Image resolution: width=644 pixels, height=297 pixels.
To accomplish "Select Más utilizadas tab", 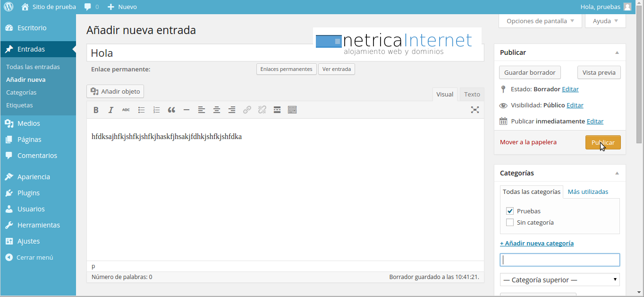I will click(588, 192).
